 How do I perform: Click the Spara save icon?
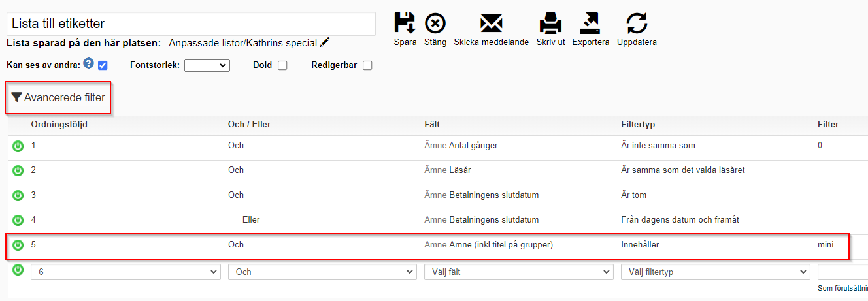(405, 23)
